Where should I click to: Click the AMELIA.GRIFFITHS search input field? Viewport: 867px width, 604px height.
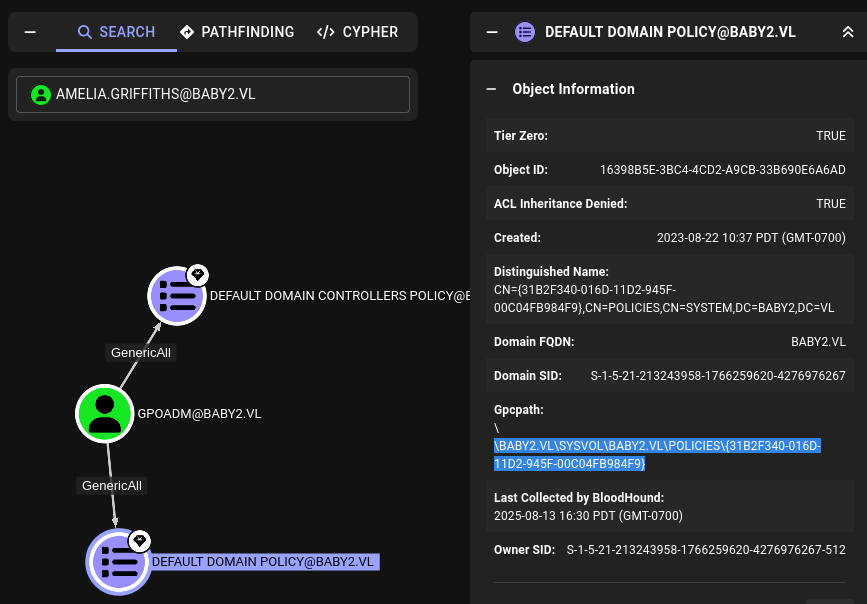click(213, 94)
